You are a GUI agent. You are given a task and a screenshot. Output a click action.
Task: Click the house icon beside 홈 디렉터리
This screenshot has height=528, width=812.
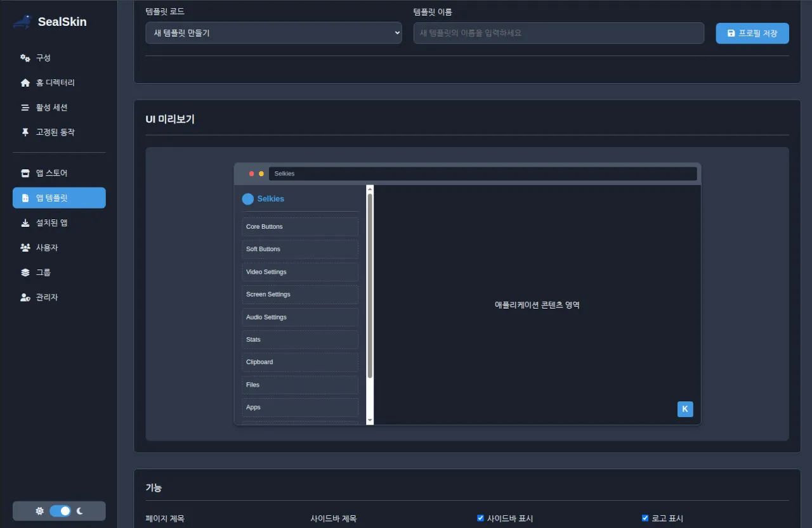(25, 82)
